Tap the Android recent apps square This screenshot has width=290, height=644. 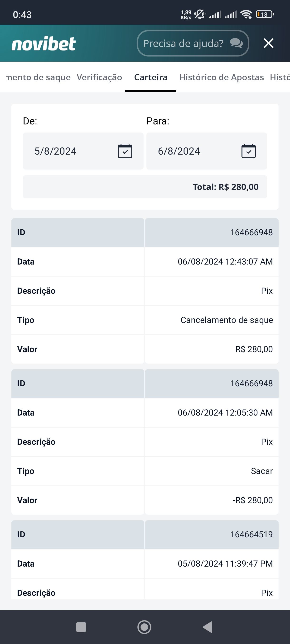pyautogui.click(x=81, y=627)
